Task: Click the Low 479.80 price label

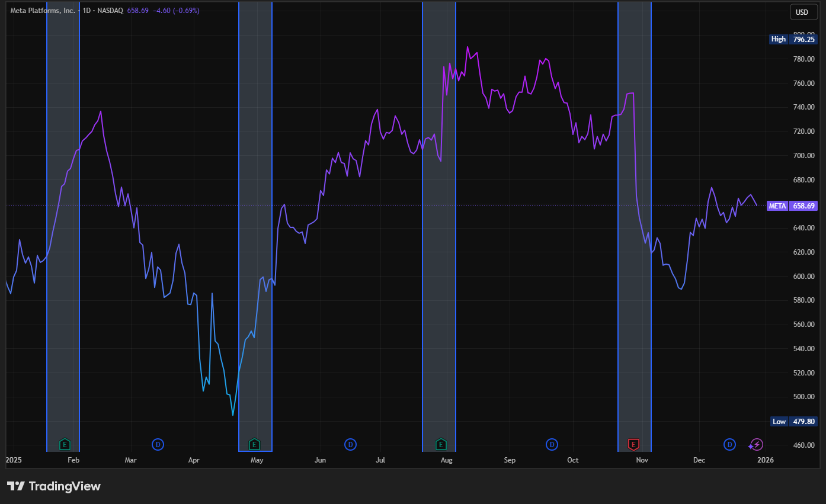Action: (x=793, y=422)
